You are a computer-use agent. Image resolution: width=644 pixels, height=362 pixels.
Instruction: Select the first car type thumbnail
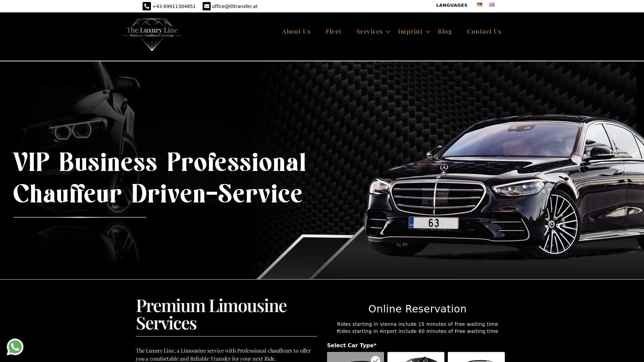[x=356, y=359]
